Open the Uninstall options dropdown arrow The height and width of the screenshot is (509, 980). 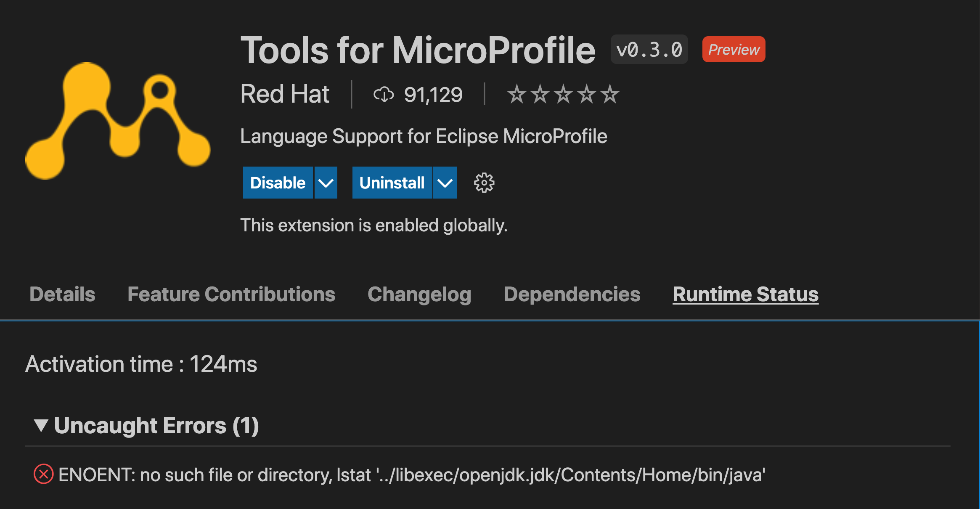point(445,183)
